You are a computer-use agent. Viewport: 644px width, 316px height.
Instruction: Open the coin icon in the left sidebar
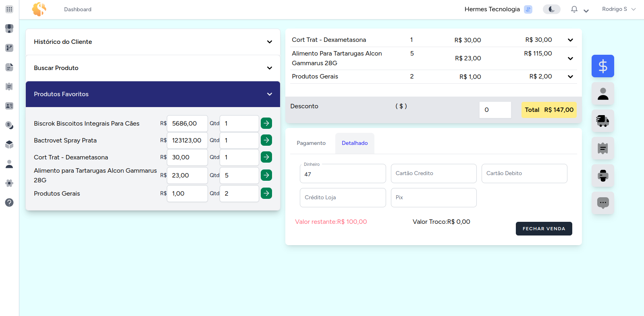(x=9, y=125)
